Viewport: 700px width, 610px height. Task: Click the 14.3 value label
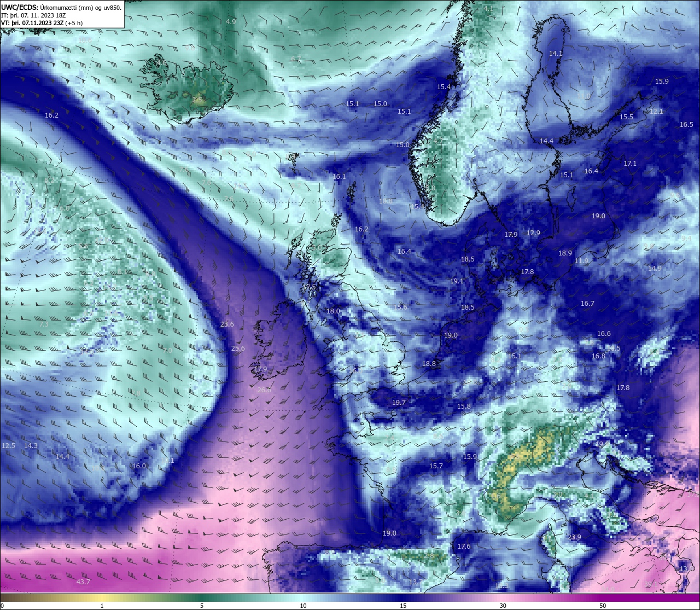[x=31, y=445]
